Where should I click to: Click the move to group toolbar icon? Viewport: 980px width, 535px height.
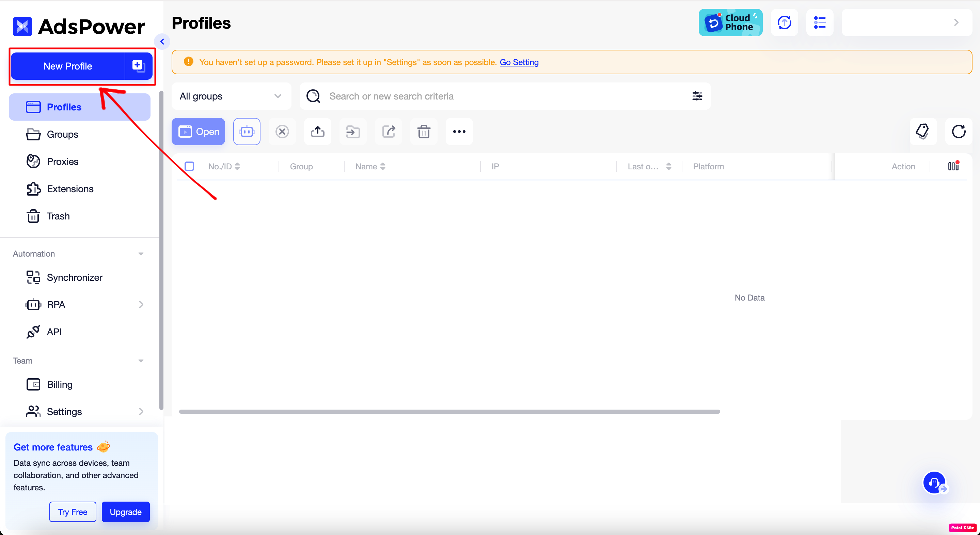click(353, 132)
